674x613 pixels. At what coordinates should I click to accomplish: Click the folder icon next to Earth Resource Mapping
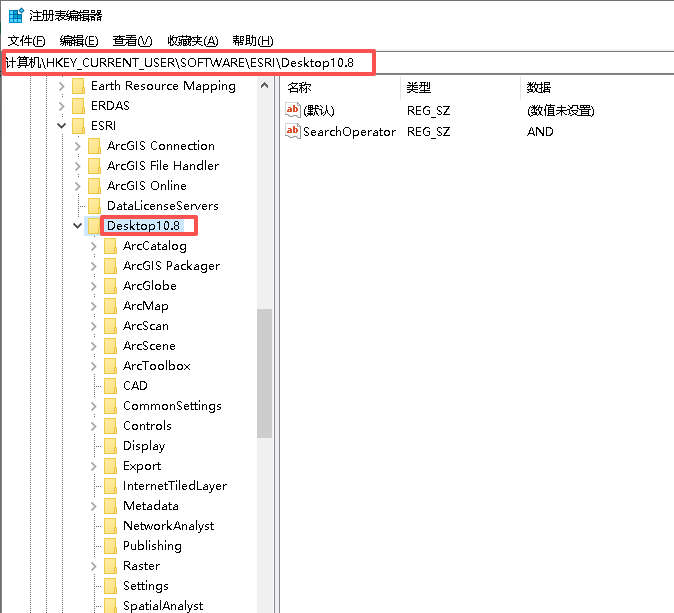click(79, 86)
